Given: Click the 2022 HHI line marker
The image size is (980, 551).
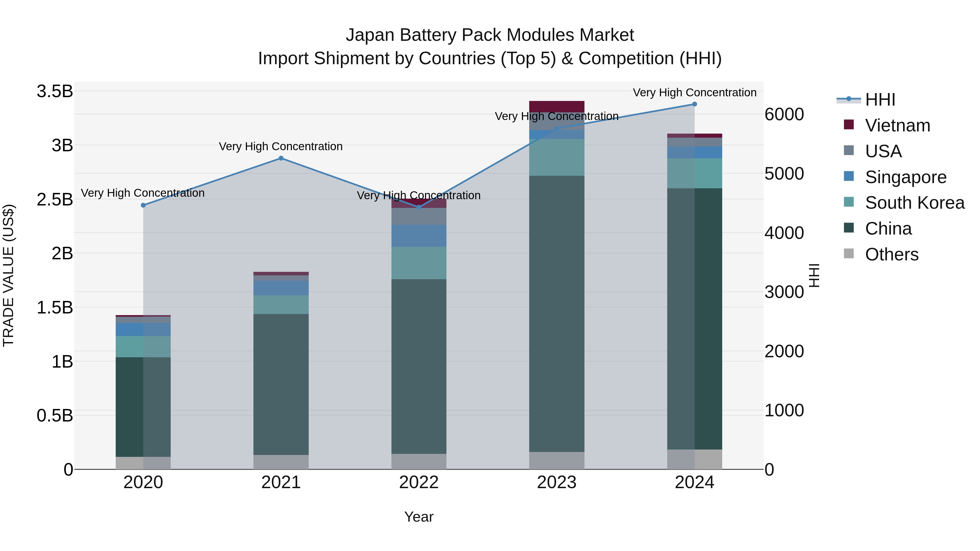Looking at the screenshot, I should pyautogui.click(x=419, y=207).
